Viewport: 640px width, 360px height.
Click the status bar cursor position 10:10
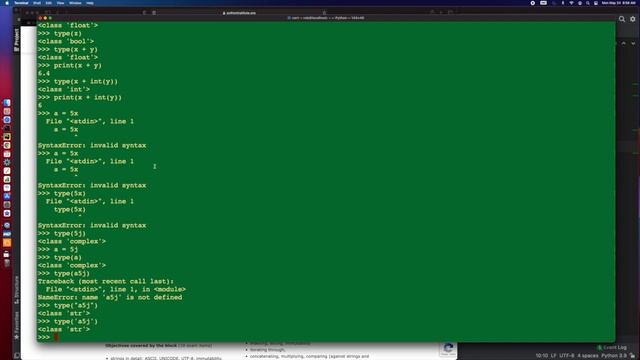pyautogui.click(x=542, y=356)
